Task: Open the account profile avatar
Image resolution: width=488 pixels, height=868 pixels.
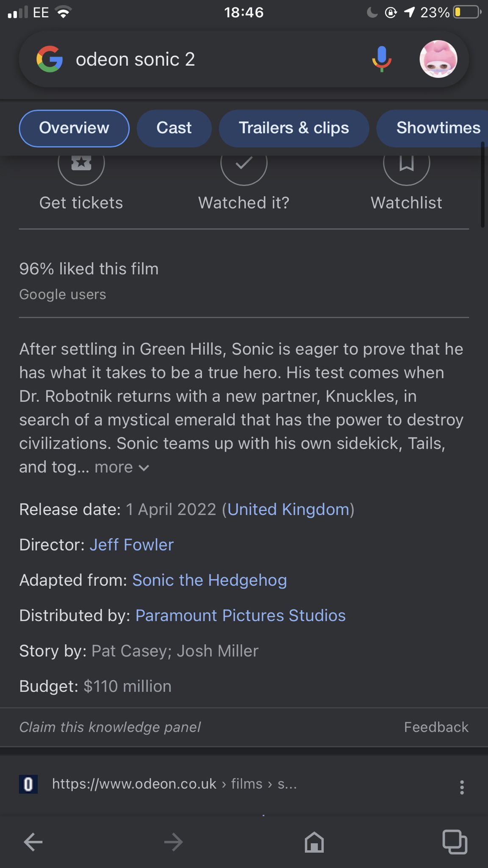Action: [x=438, y=59]
